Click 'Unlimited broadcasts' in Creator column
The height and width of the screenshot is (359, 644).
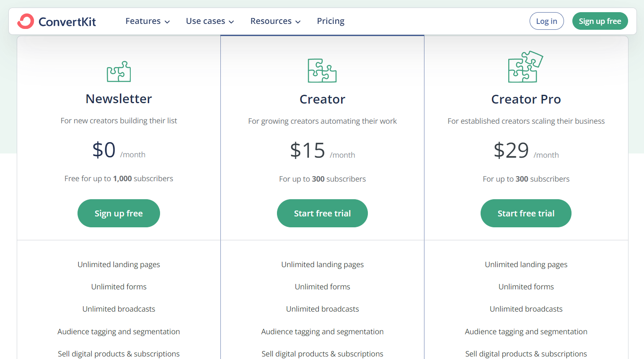pos(322,309)
